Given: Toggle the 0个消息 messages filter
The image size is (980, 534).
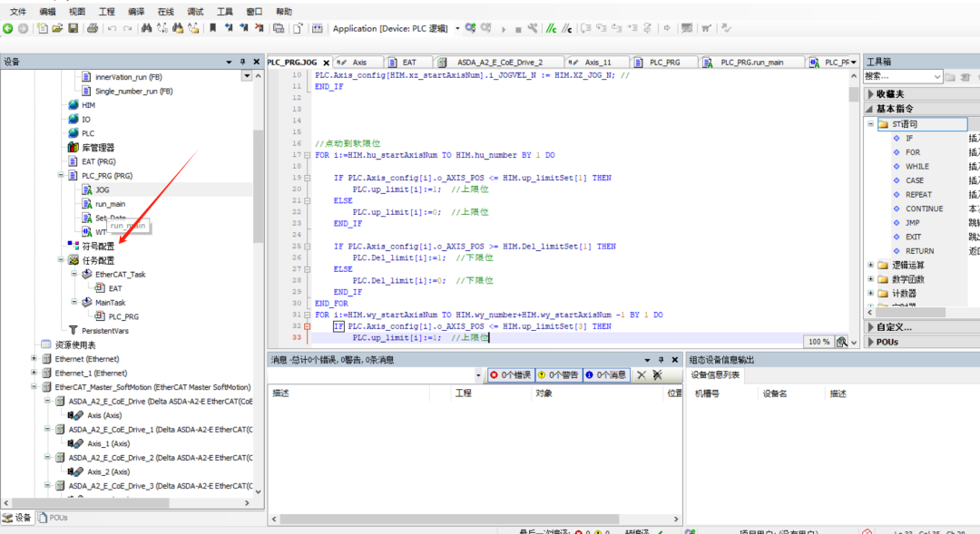Looking at the screenshot, I should point(605,374).
